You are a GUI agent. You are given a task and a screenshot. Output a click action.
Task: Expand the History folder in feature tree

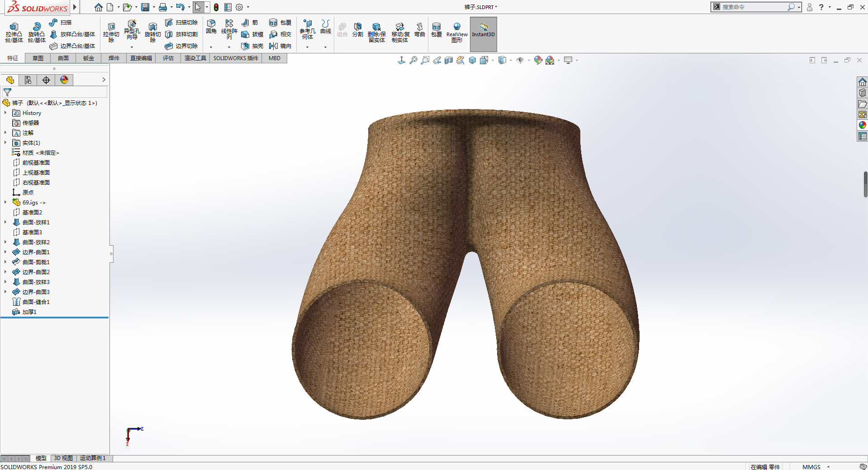5,113
